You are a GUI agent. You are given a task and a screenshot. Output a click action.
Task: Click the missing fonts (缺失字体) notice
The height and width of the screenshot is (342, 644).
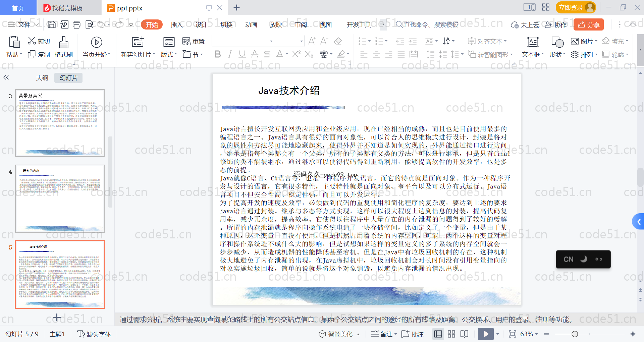[94, 334]
